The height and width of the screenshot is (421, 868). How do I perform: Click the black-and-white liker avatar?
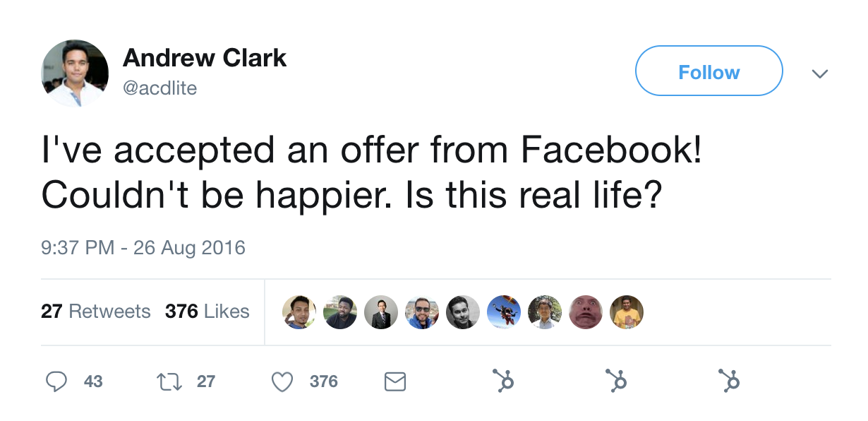pos(463,312)
